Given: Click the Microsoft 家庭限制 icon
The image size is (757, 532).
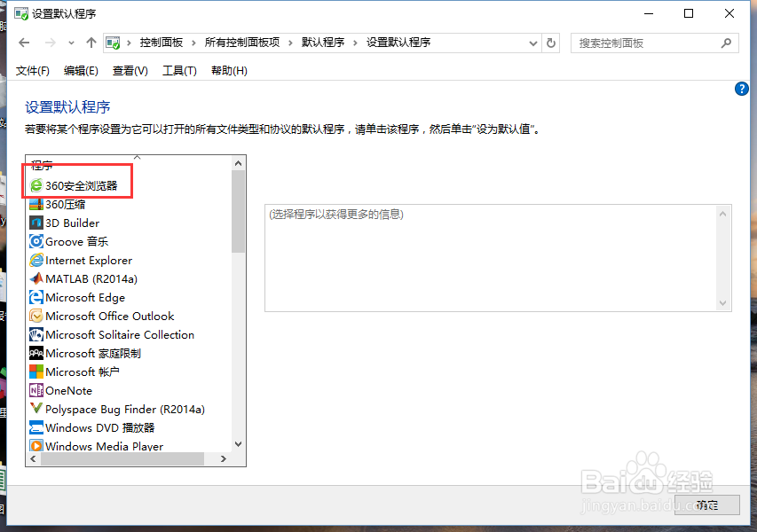Looking at the screenshot, I should [36, 354].
